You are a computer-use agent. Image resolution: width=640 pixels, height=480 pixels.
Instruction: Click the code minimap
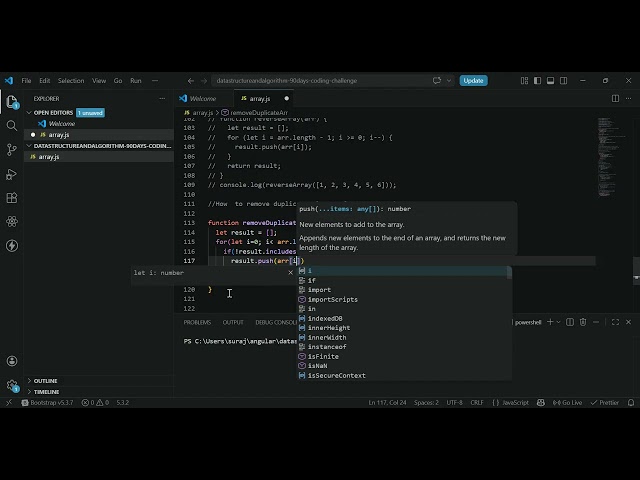click(611, 157)
